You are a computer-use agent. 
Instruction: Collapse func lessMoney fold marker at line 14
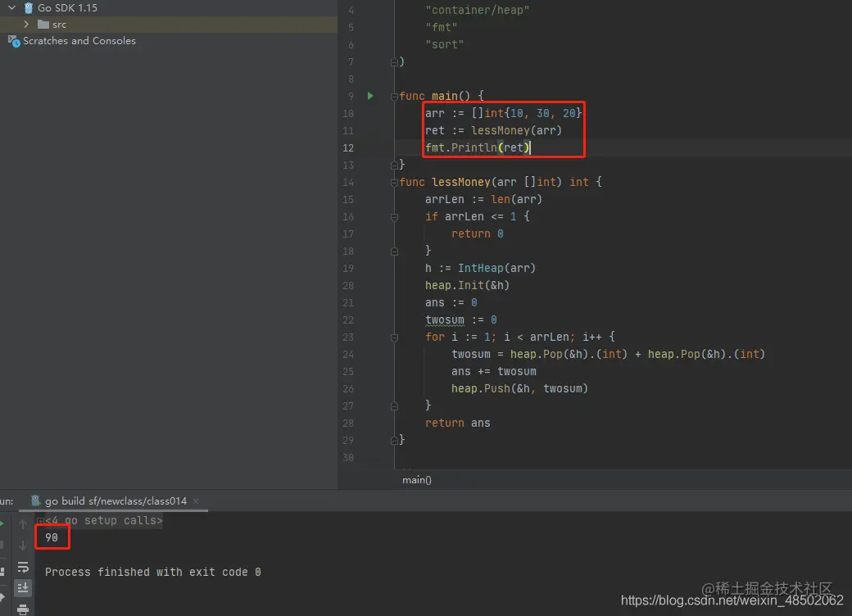[395, 183]
